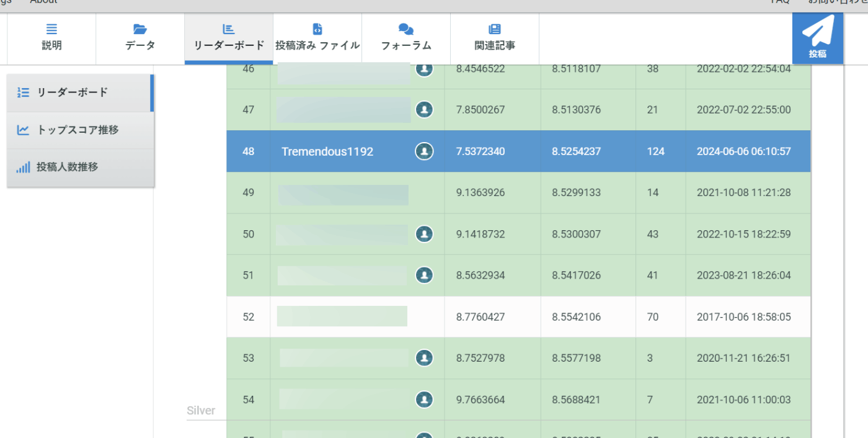Viewport: 868px width, 438px height.
Task: Select the リーダーボード tab in top navigation
Action: (229, 38)
